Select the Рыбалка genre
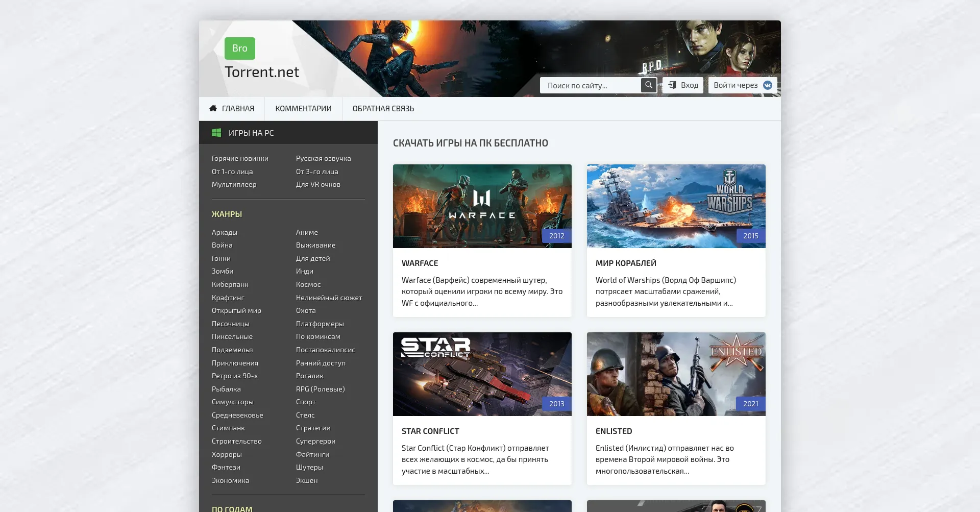 226,389
